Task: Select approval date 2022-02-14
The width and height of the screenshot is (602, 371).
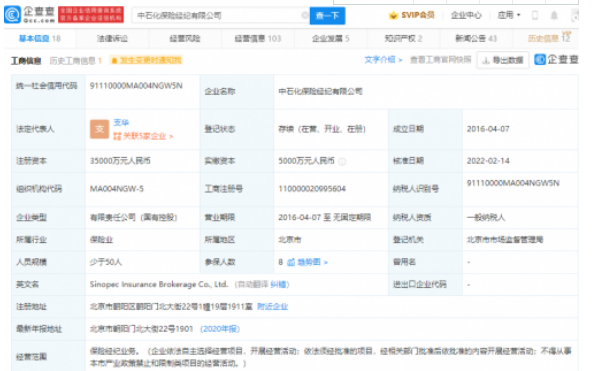Action: coord(488,161)
